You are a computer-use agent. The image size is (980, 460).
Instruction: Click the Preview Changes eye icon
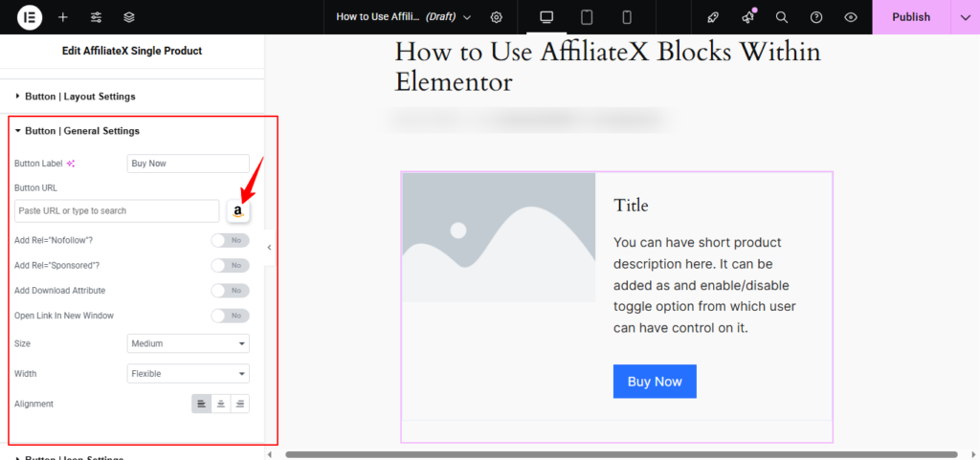(851, 17)
